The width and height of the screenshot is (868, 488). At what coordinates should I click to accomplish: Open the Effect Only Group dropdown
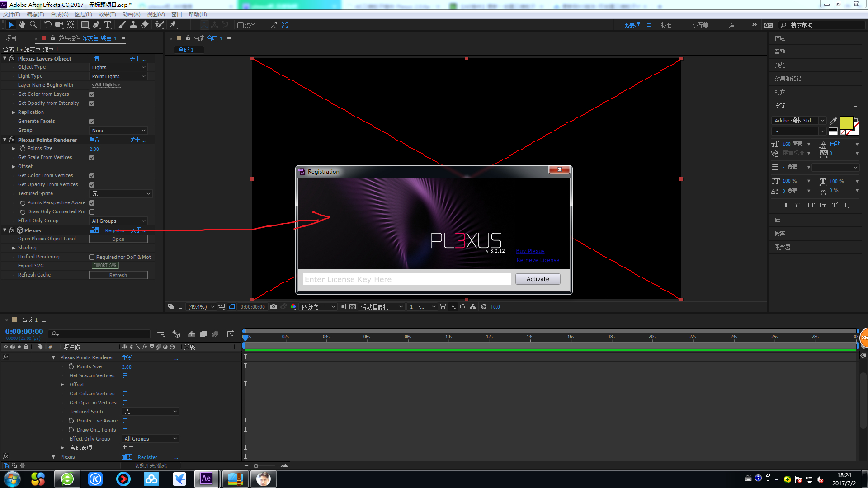(118, 221)
